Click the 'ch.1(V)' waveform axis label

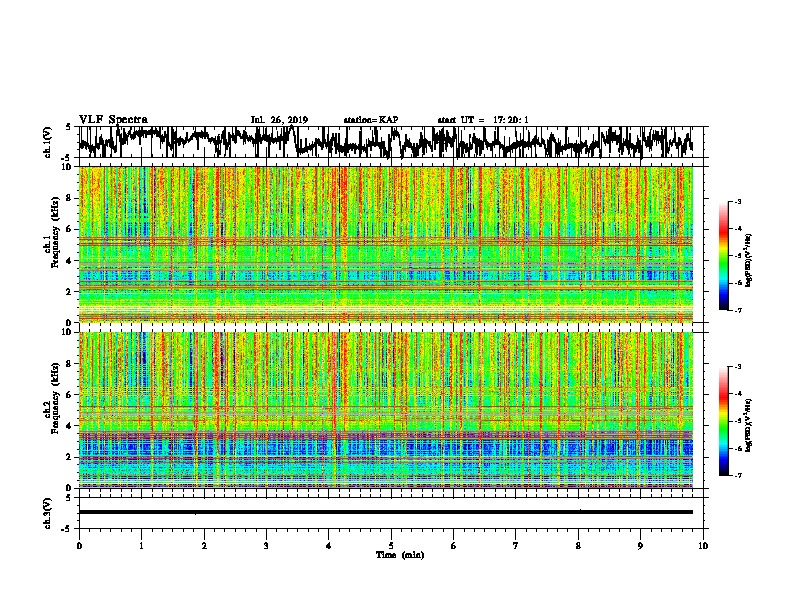coord(48,142)
